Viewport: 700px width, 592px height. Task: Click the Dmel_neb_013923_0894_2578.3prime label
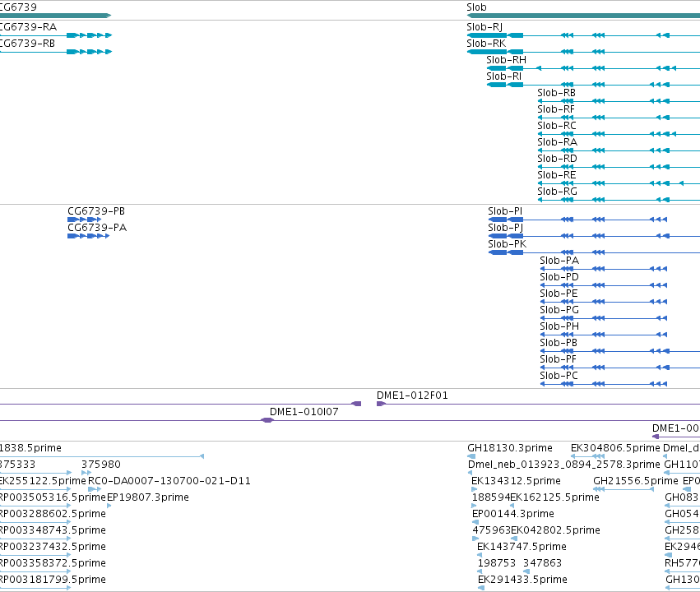(563, 465)
